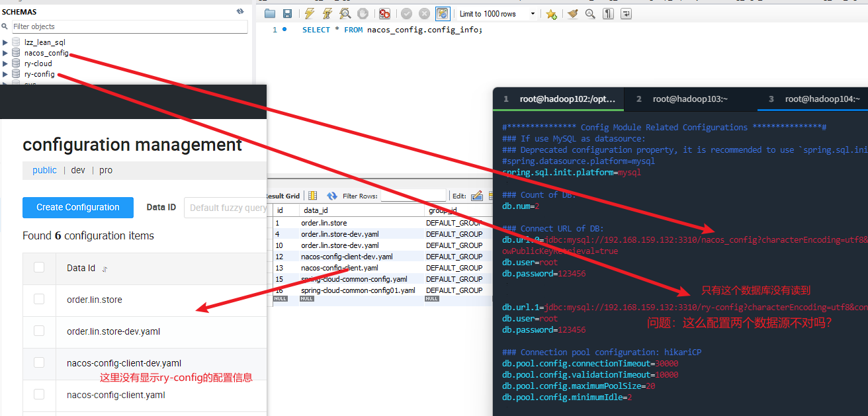Select lzz_lean_sql schema in tree
The image size is (868, 416).
45,42
